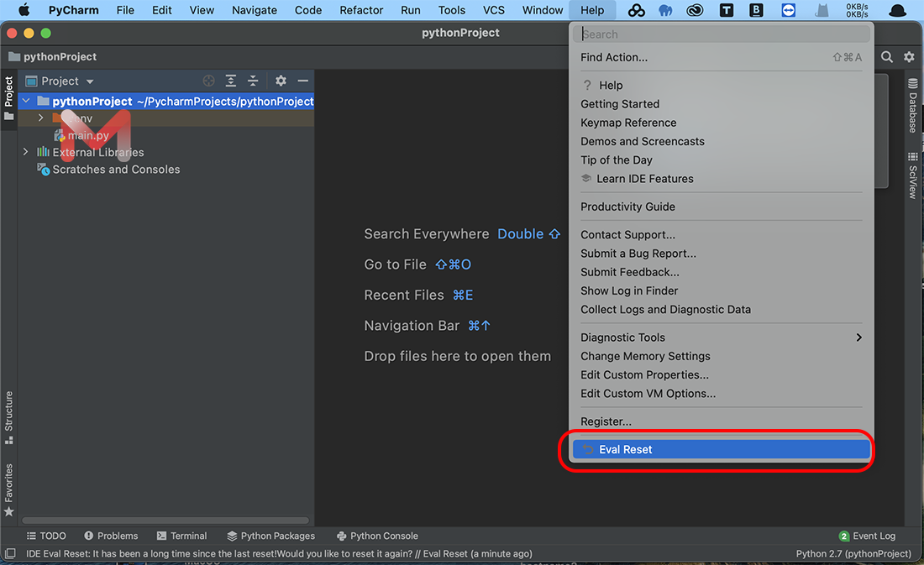Image resolution: width=924 pixels, height=565 pixels.
Task: Open the Navigate menu
Action: [254, 10]
